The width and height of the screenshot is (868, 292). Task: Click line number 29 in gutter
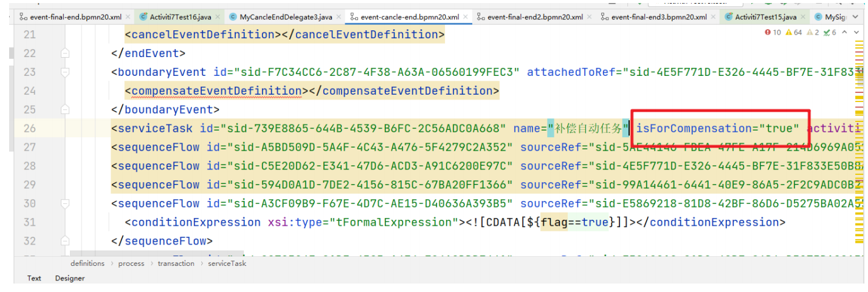[x=30, y=185]
